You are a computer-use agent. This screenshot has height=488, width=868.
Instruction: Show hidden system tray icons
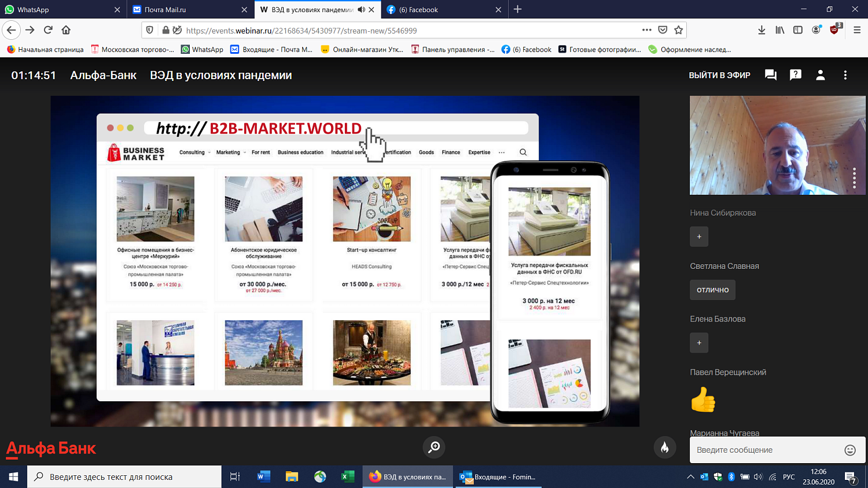tap(690, 477)
